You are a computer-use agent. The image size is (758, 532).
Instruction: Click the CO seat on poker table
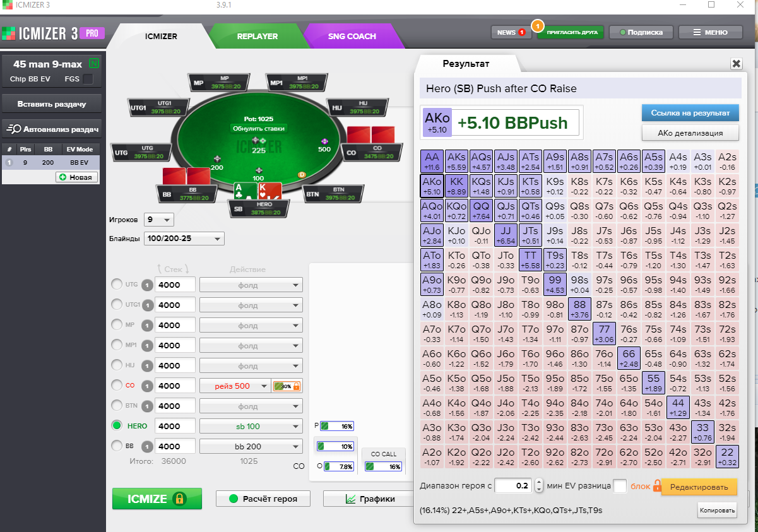[373, 151]
